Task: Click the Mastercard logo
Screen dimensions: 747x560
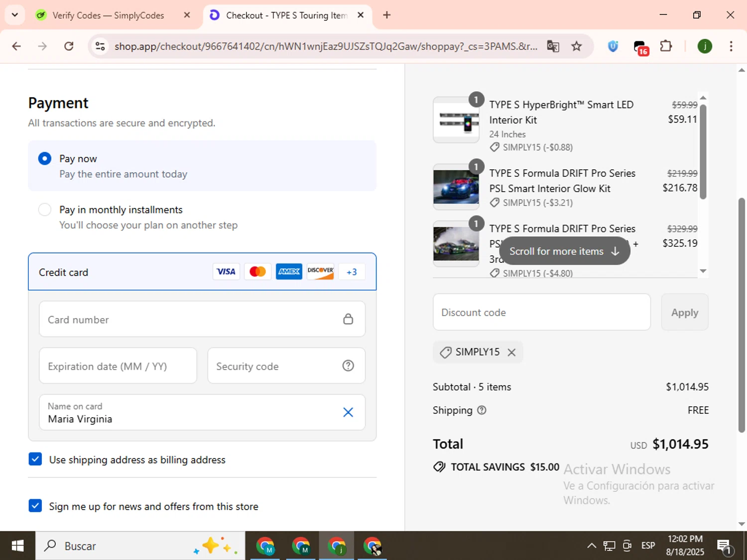Action: tap(257, 272)
